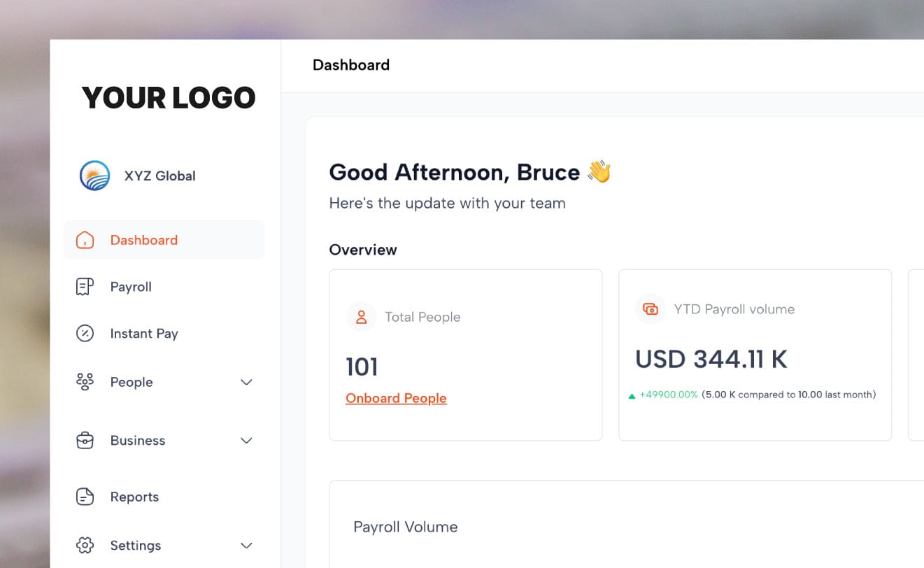
Task: Open Reports using its document icon
Action: click(x=84, y=496)
